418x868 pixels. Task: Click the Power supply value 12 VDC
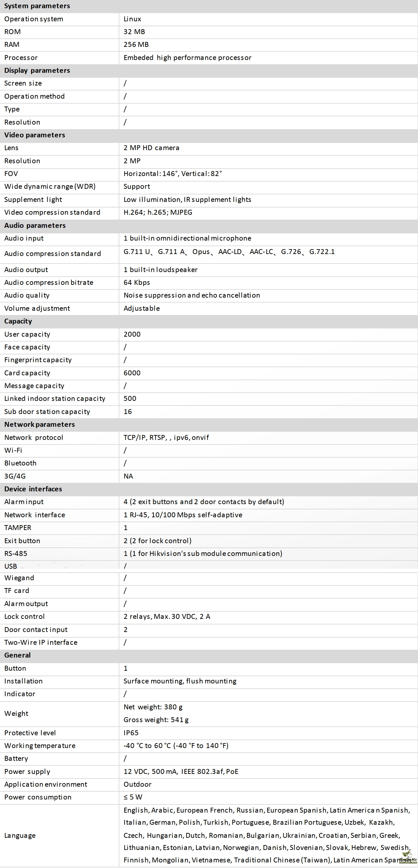pos(181,772)
